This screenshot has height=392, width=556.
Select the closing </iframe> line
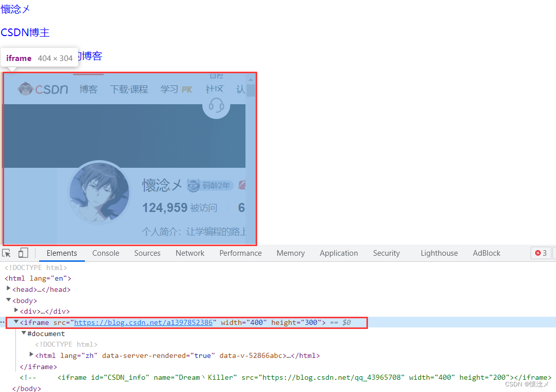tap(38, 367)
